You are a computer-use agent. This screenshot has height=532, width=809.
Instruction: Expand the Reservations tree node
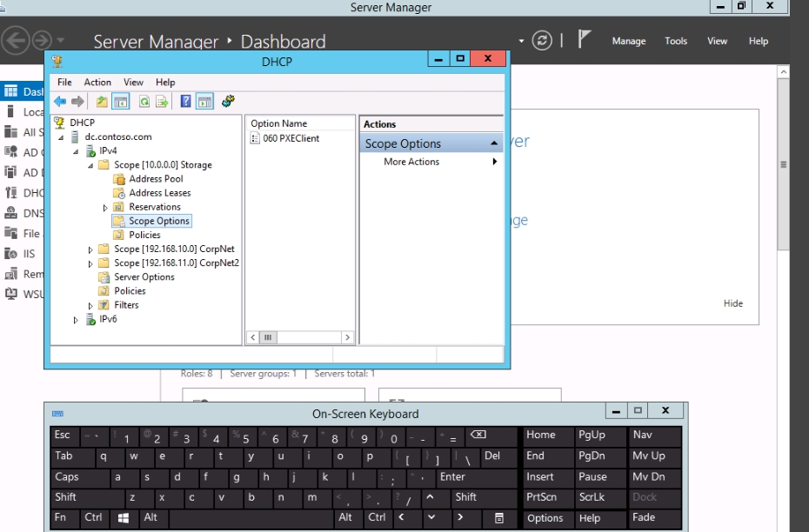tap(105, 207)
